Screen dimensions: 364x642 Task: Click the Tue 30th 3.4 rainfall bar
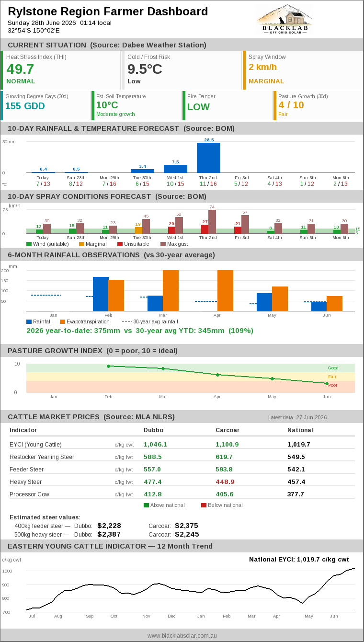click(142, 171)
